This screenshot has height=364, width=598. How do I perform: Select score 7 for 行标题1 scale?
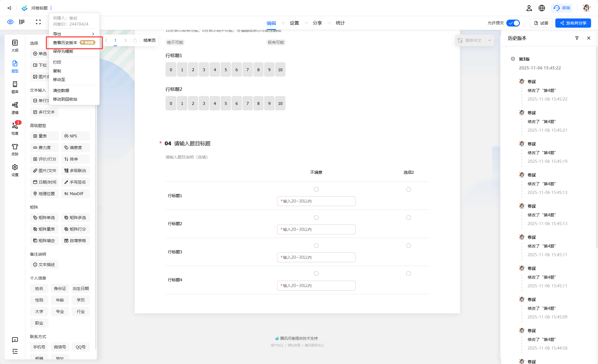(x=247, y=70)
